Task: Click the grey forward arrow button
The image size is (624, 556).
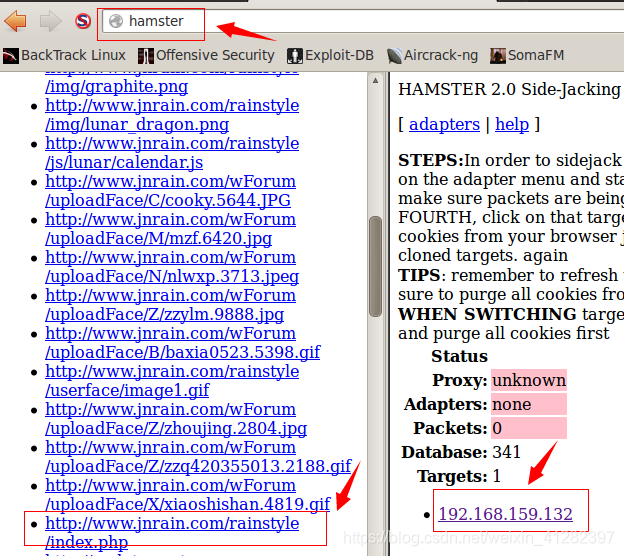Action: click(51, 21)
